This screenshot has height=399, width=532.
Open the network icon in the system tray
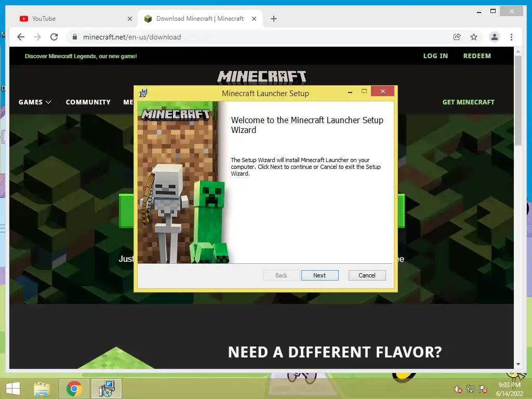pos(471,389)
